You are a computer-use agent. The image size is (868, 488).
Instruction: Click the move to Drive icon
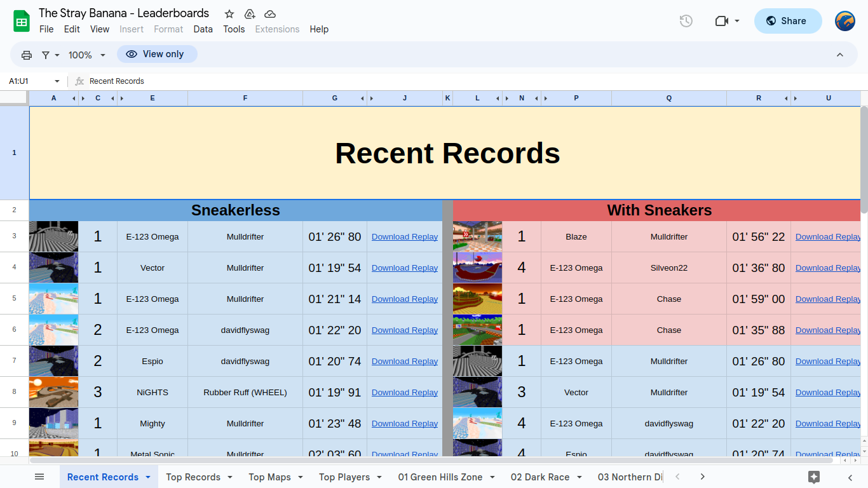pyautogui.click(x=250, y=14)
